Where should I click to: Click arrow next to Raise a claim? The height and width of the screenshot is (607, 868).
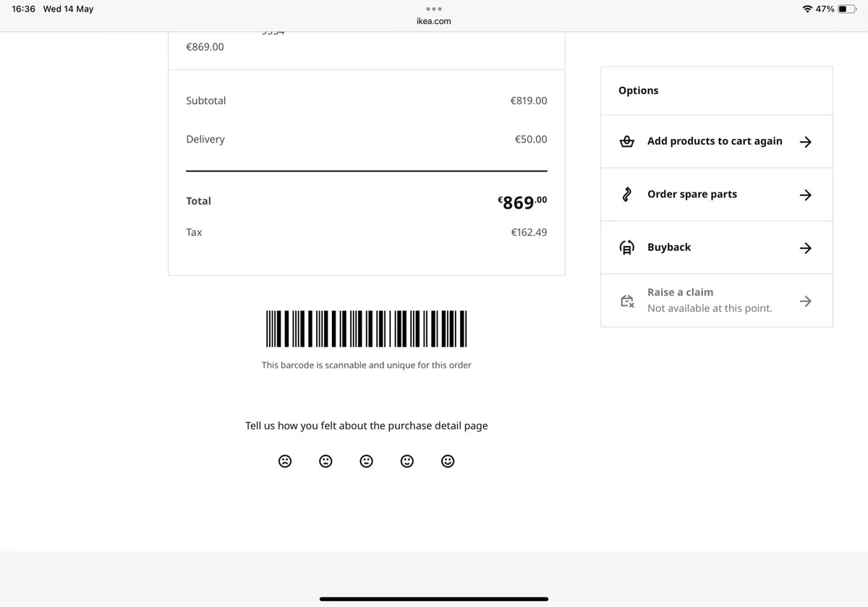click(806, 300)
